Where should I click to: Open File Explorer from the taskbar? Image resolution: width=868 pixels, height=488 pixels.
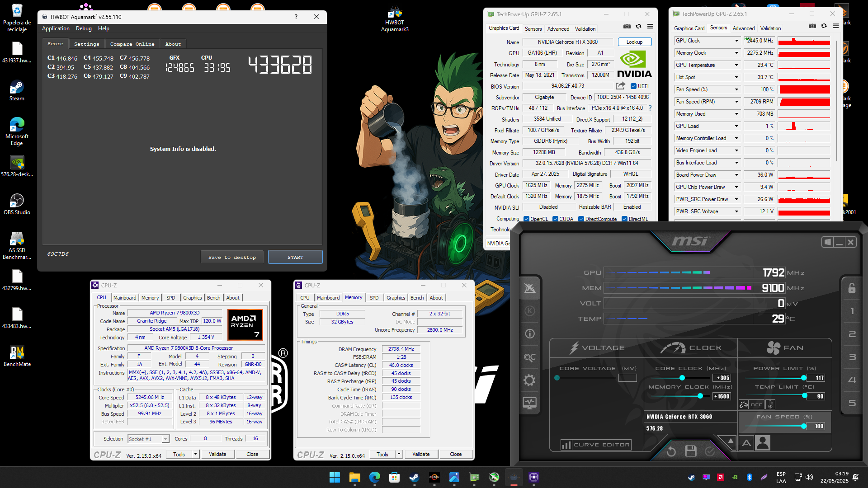coord(354,477)
